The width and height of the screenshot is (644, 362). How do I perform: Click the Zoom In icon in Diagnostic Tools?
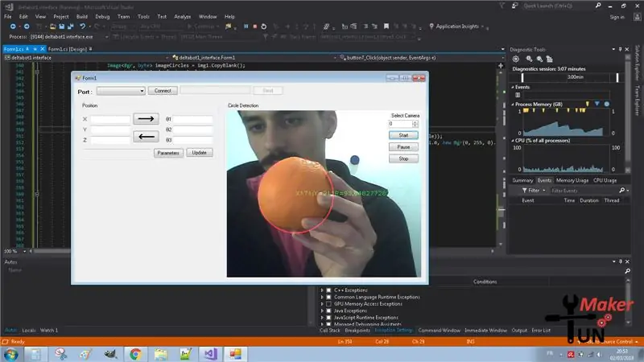529,59
